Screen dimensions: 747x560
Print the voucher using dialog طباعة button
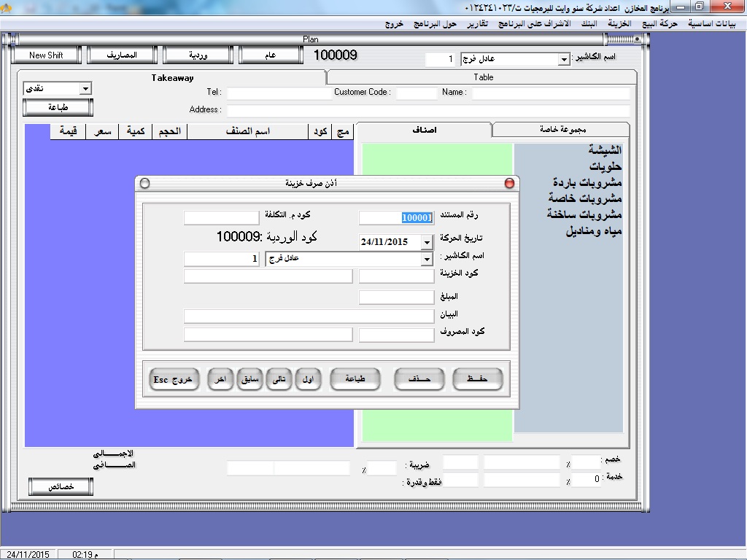[355, 379]
